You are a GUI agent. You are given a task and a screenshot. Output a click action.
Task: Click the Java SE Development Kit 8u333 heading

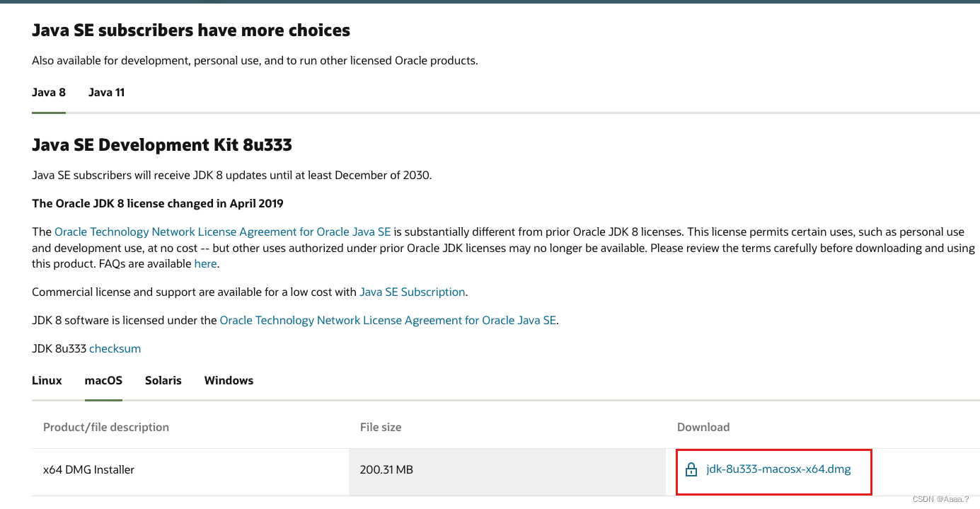coord(162,145)
